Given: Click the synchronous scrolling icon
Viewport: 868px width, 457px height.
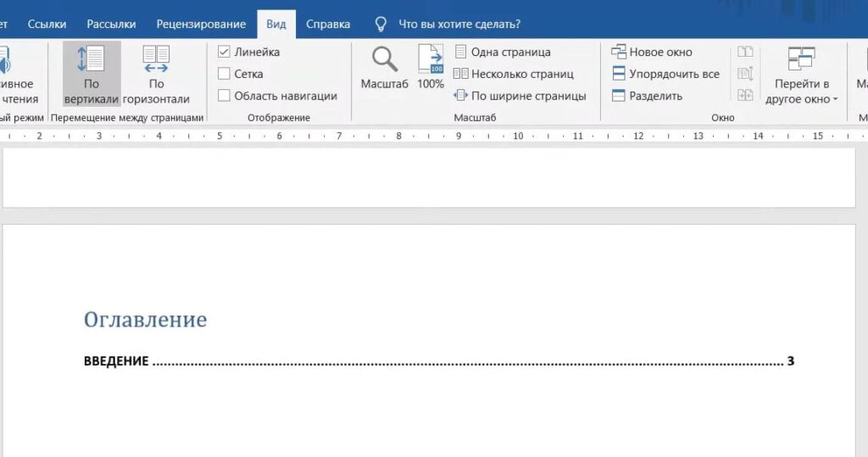Looking at the screenshot, I should point(745,73).
